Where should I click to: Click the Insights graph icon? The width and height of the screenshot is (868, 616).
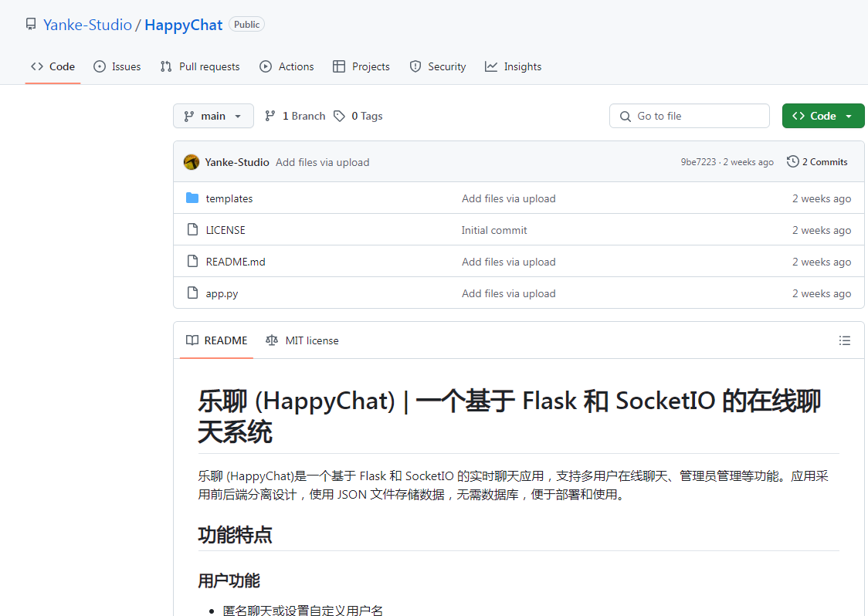tap(491, 66)
